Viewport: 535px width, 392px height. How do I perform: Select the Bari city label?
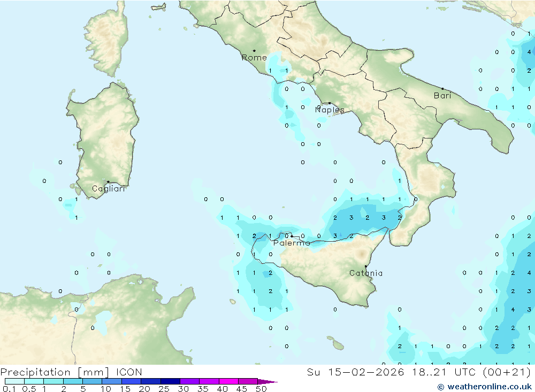(x=442, y=96)
